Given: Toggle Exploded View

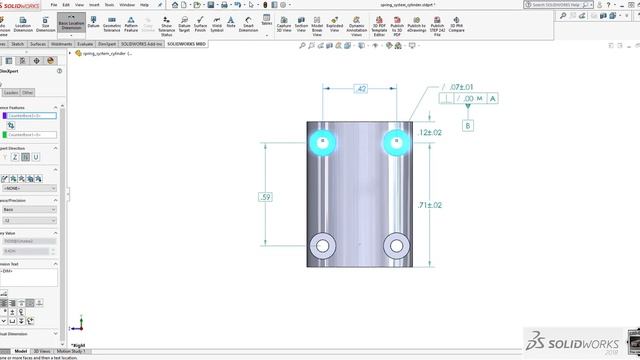Looking at the screenshot, I should coord(334,24).
